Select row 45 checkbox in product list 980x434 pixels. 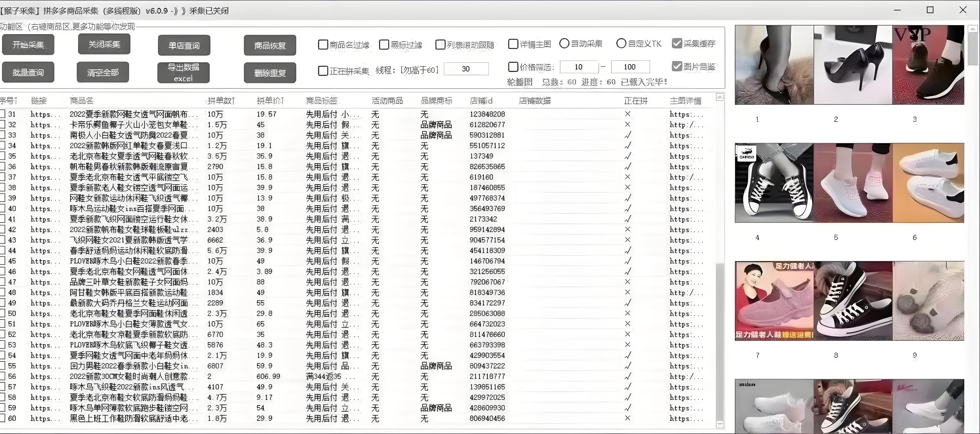point(3,261)
